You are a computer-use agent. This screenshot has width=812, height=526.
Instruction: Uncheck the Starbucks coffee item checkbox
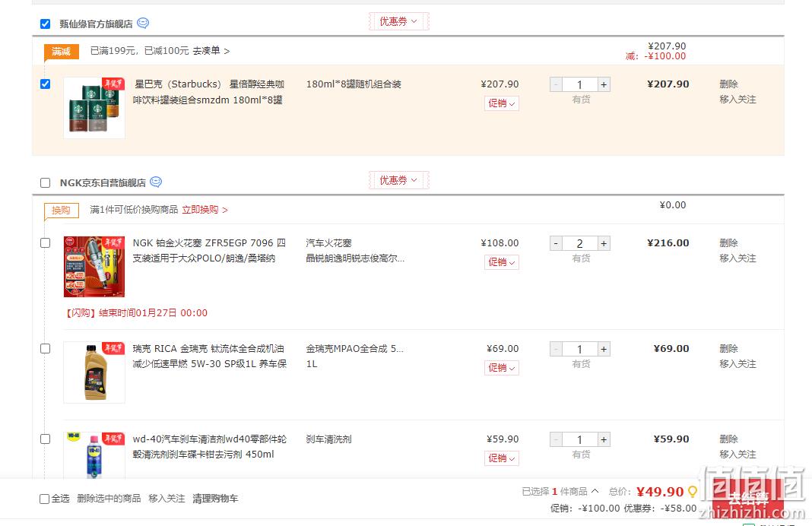pos(45,84)
